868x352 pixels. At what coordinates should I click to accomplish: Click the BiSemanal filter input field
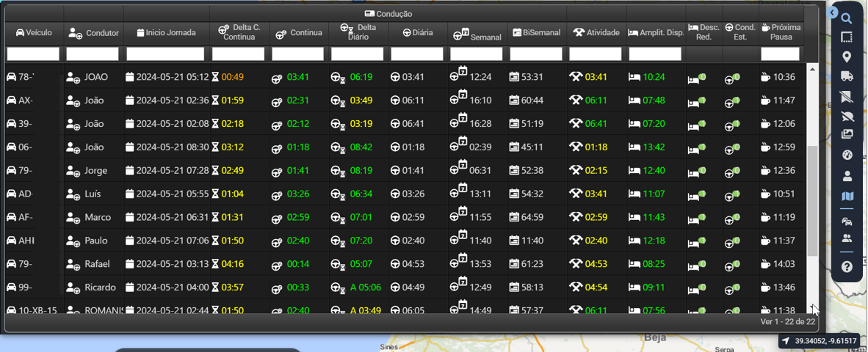pyautogui.click(x=536, y=54)
